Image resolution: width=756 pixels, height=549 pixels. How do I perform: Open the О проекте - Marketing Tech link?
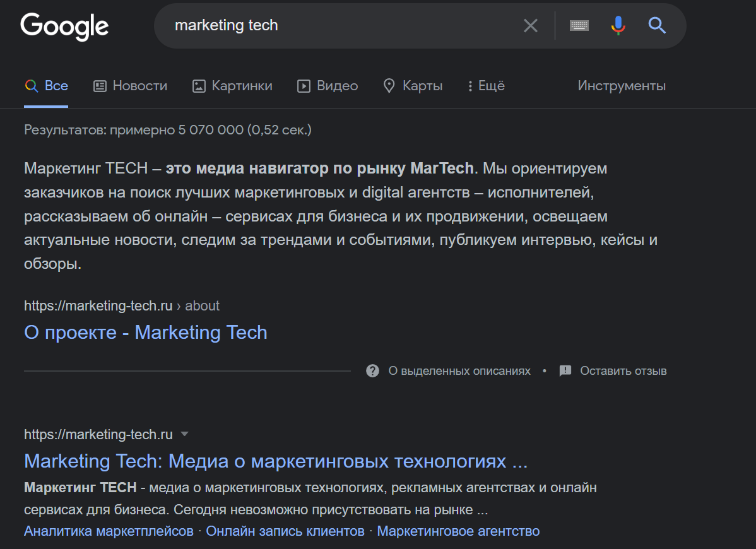point(146,333)
